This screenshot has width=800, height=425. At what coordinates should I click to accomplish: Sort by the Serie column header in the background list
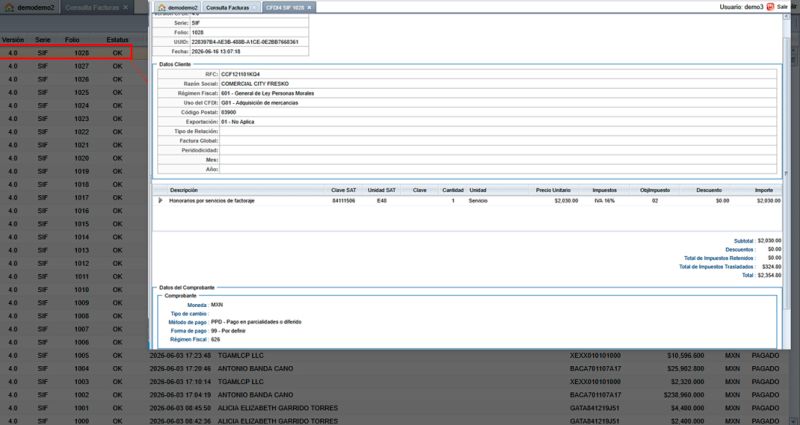click(x=42, y=39)
